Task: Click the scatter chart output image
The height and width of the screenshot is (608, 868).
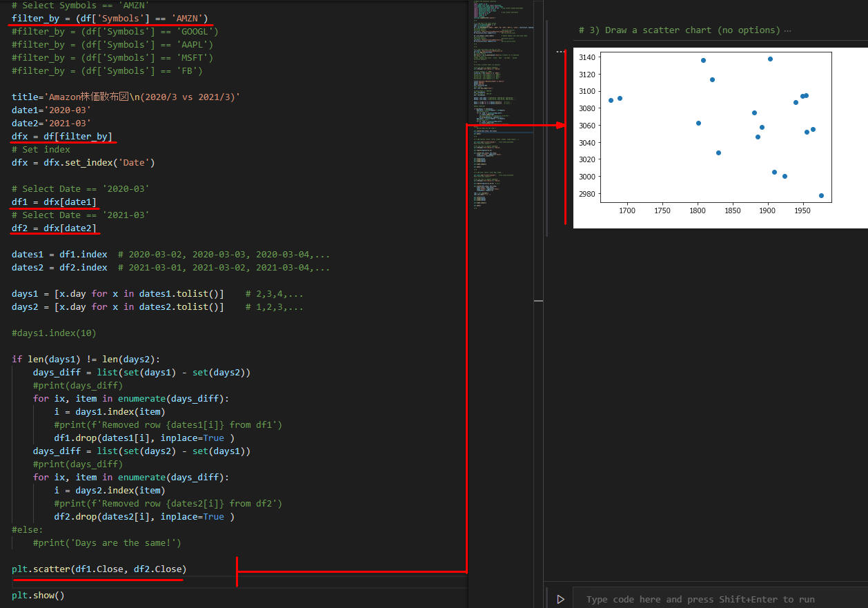Action: (720, 138)
